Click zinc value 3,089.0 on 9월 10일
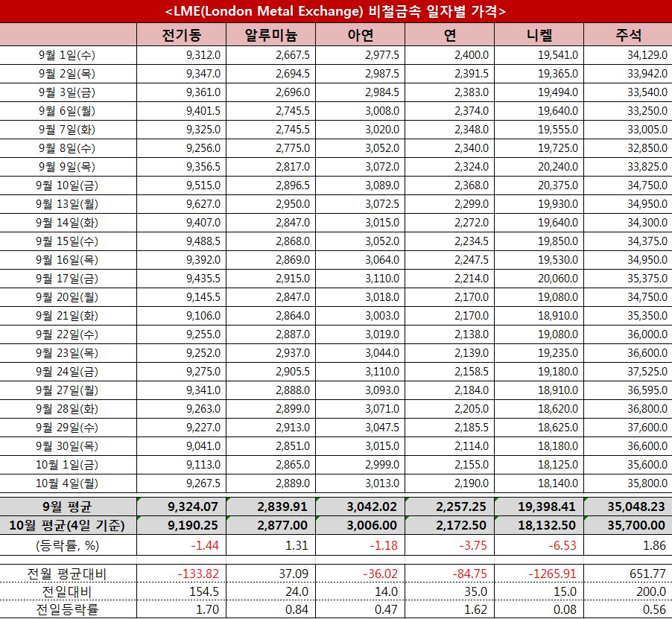The width and height of the screenshot is (672, 619). coord(382,185)
